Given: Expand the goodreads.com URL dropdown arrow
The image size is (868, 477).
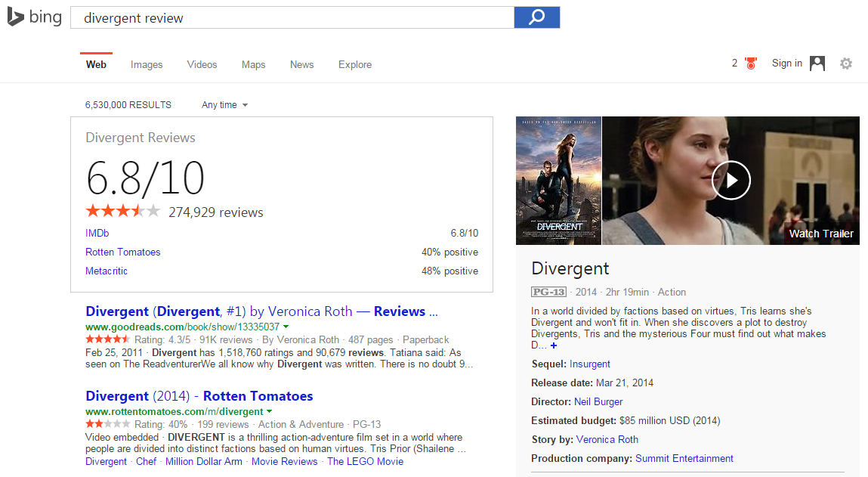Looking at the screenshot, I should pos(286,327).
